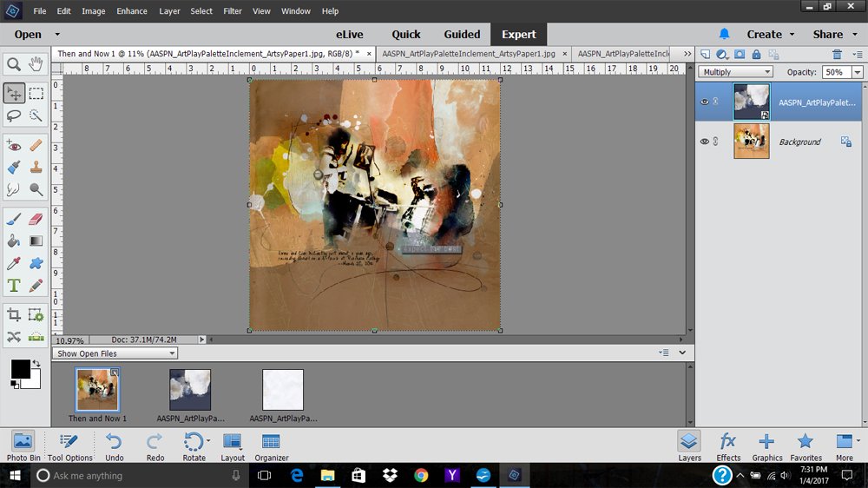Reset to default black and white colors

15,385
